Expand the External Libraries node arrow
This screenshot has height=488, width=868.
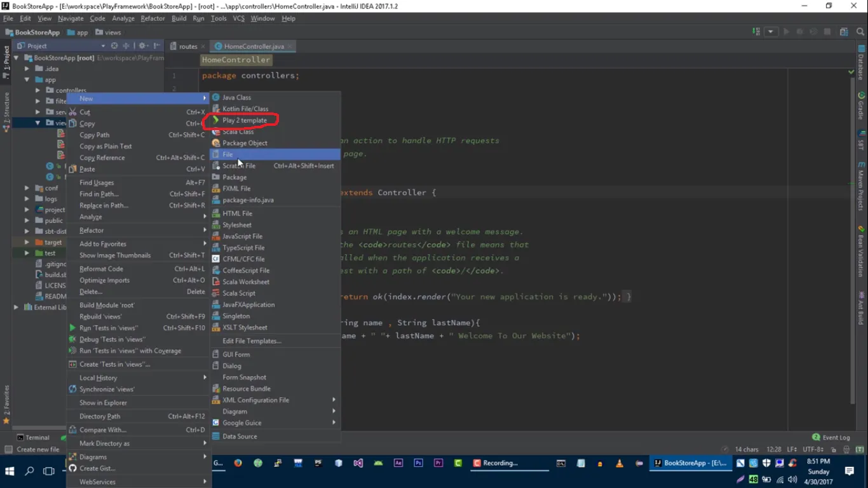(x=16, y=307)
